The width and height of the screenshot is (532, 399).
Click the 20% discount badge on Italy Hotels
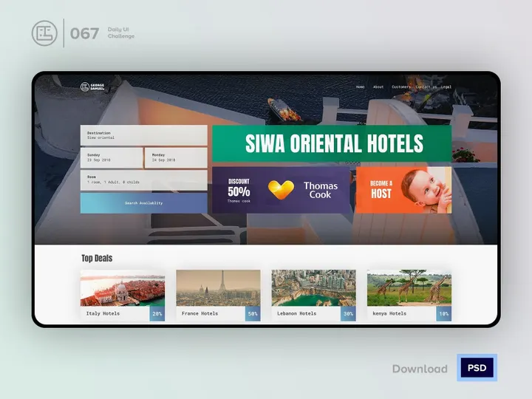pyautogui.click(x=157, y=313)
